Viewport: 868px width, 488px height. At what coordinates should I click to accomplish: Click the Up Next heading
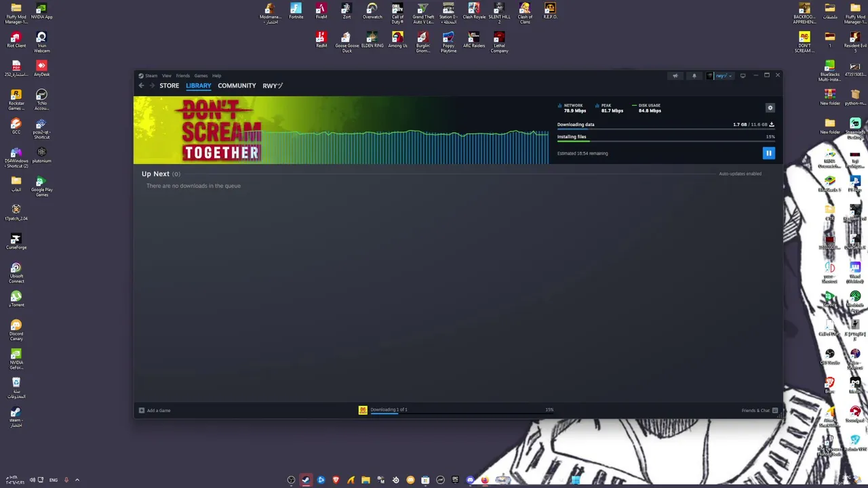tap(155, 174)
